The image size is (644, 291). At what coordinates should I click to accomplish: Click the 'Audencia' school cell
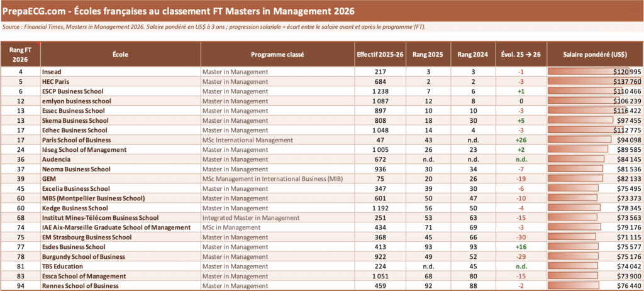(x=120, y=159)
